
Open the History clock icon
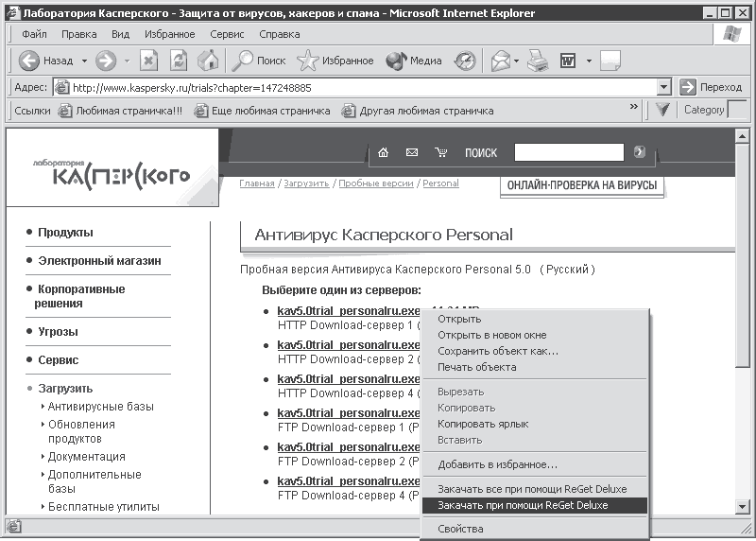point(465,61)
